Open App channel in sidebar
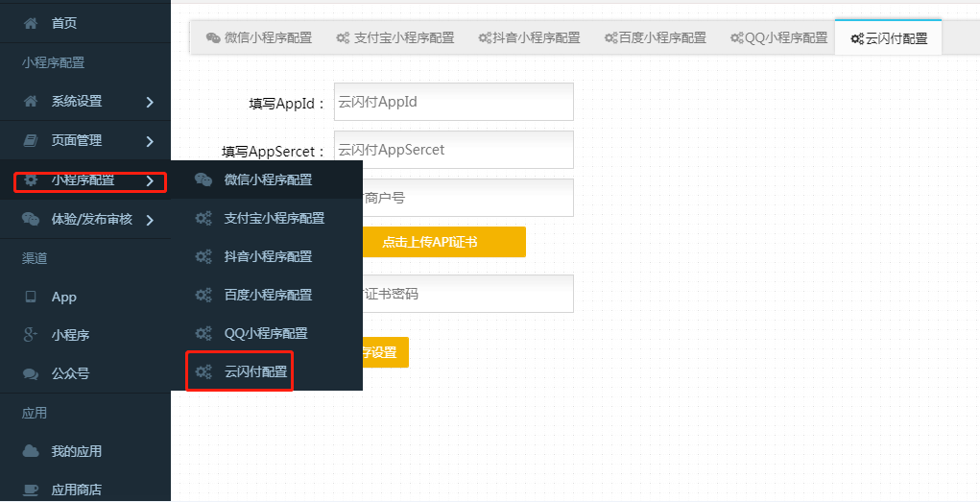This screenshot has width=980, height=502. click(x=85, y=297)
